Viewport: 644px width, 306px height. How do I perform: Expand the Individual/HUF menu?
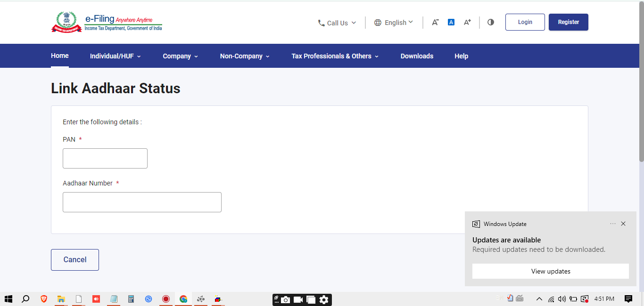point(115,56)
